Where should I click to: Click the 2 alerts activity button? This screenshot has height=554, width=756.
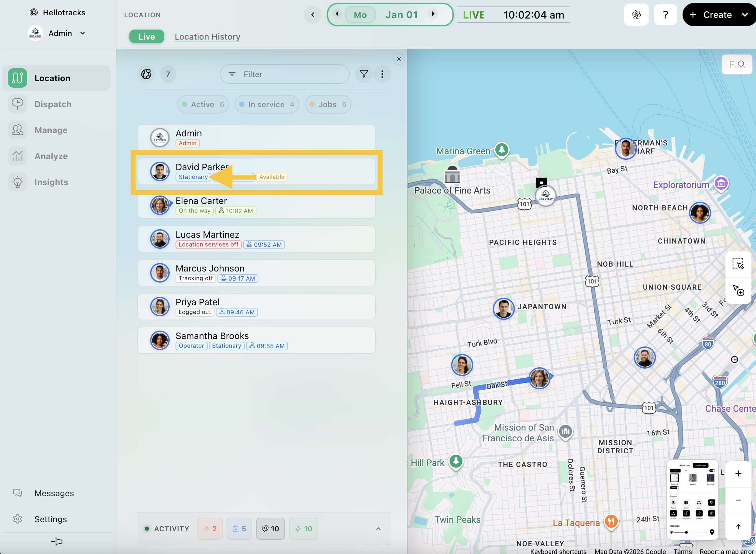coord(210,529)
